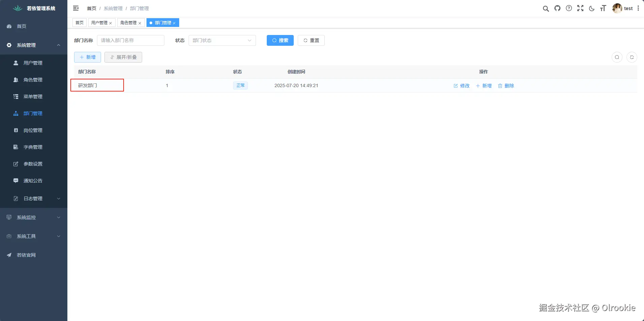The width and height of the screenshot is (644, 321).
Task: Open 通知公告 in the sidebar
Action: pyautogui.click(x=34, y=181)
